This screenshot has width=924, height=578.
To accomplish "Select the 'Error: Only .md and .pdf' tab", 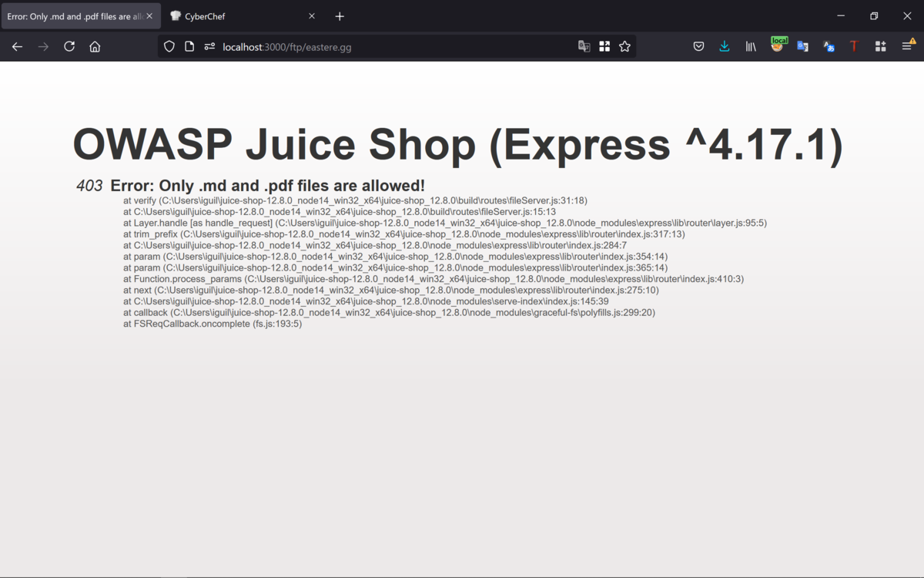I will point(81,16).
